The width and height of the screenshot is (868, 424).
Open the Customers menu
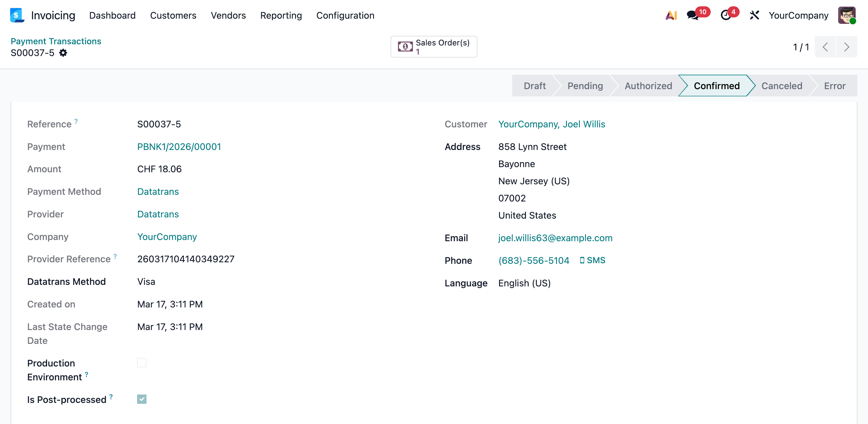pos(173,15)
